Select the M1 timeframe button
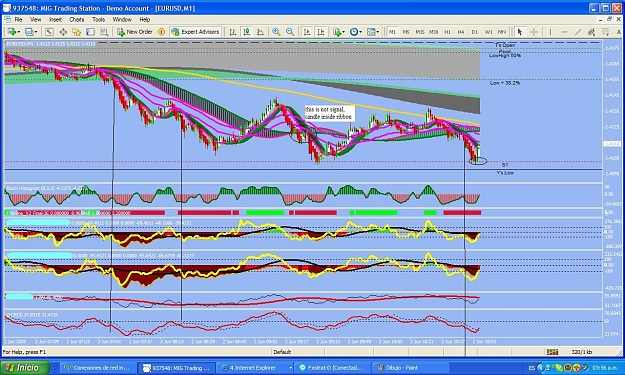 point(392,32)
